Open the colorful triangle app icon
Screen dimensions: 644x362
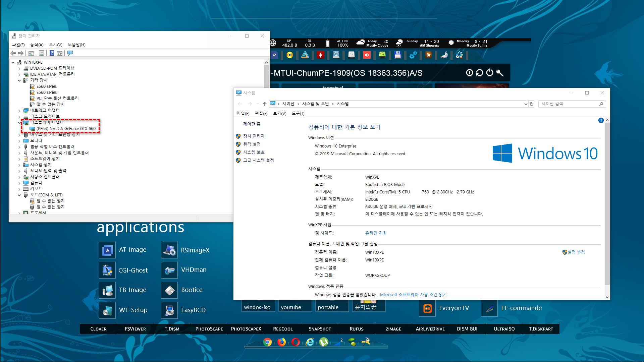pos(305,55)
